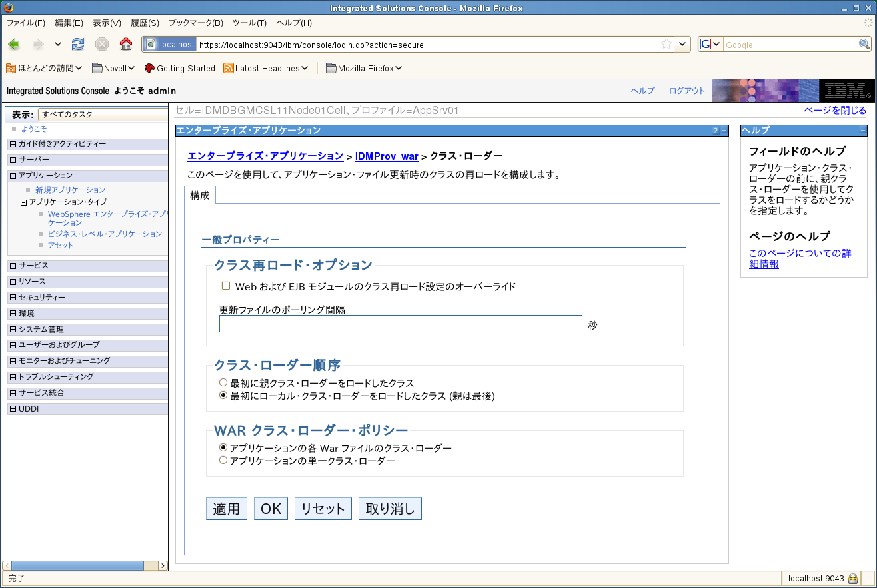Click the Stop loading icon
877x588 pixels.
(101, 45)
